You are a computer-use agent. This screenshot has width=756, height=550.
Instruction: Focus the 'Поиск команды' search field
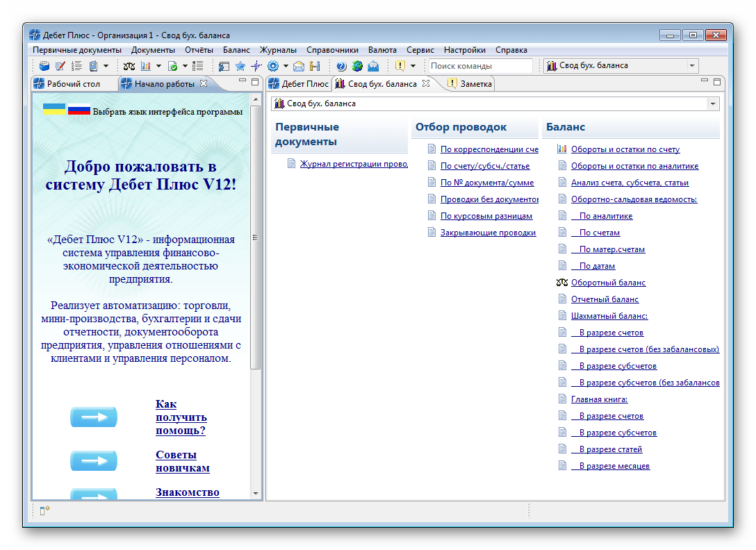tap(481, 66)
